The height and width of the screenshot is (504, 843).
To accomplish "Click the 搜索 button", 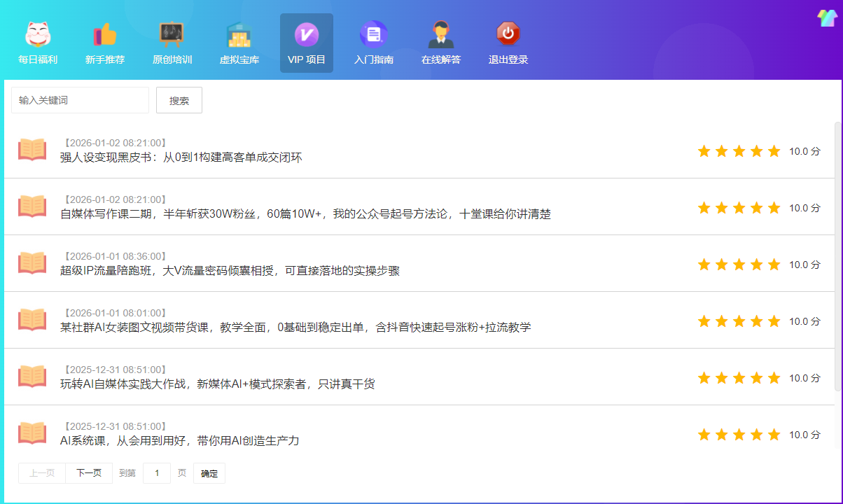I will pyautogui.click(x=179, y=100).
